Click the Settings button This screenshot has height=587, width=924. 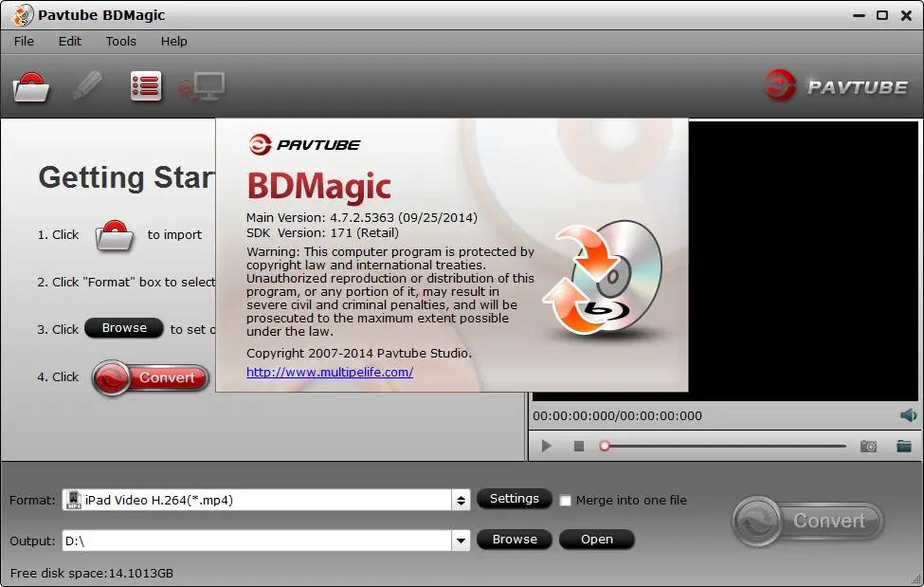(514, 499)
